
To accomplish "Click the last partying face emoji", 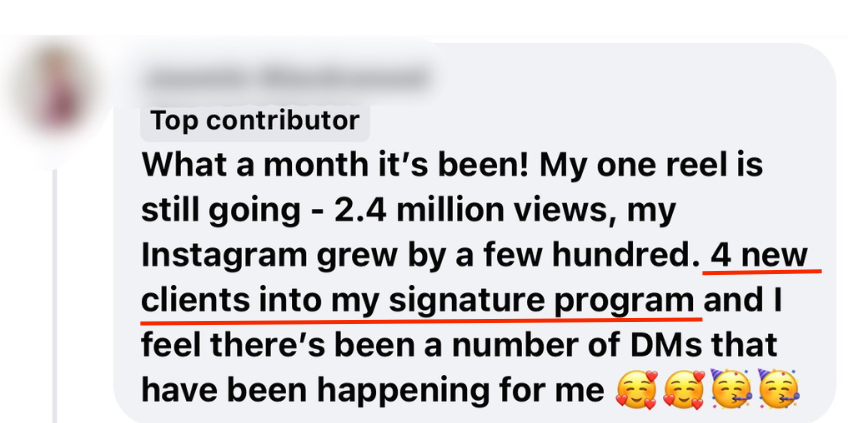I will [779, 389].
